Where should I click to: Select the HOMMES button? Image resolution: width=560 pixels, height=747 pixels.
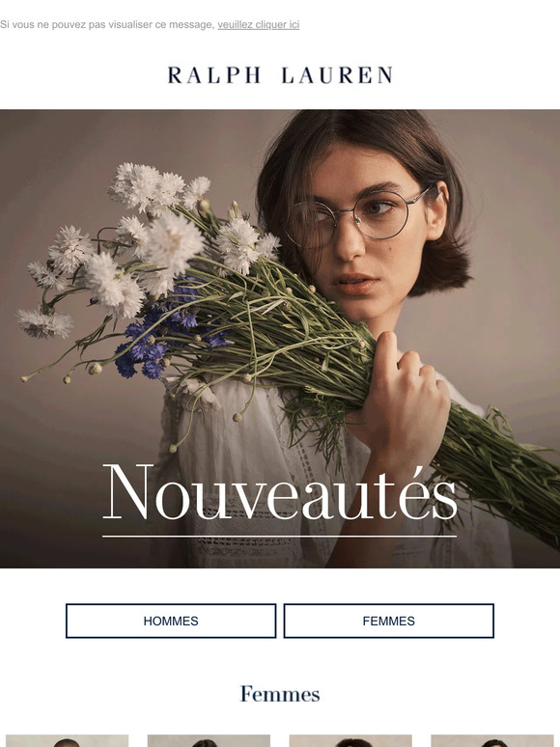pos(171,621)
